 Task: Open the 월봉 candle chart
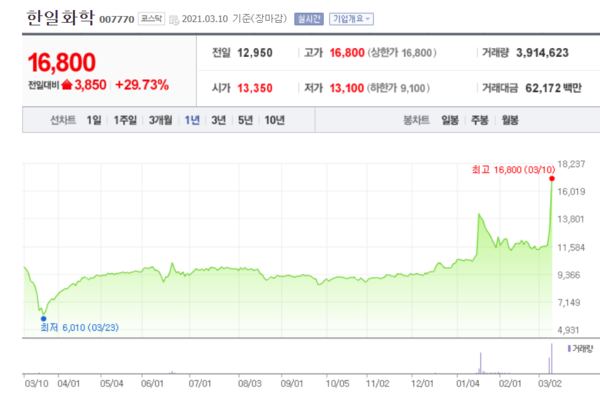[x=510, y=120]
